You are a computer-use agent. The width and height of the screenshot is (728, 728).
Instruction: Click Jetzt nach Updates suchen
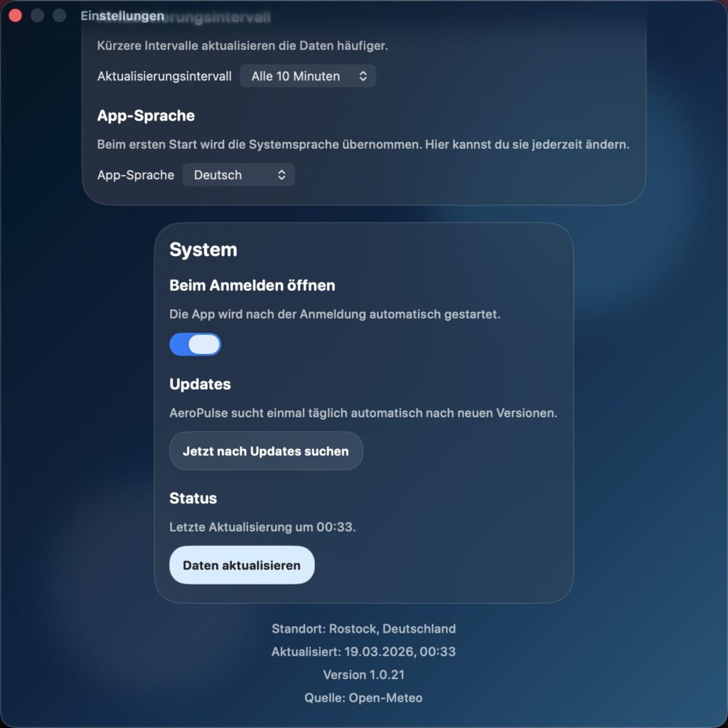pyautogui.click(x=266, y=451)
